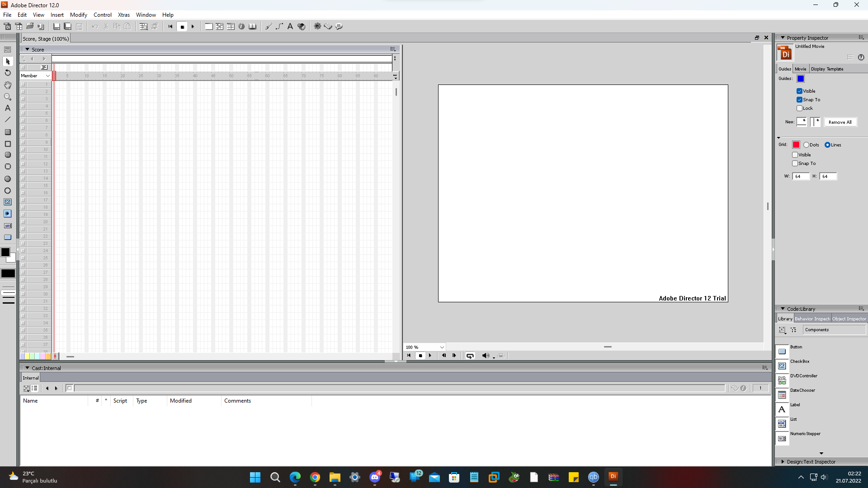Enable Snap To under Grid settings
The width and height of the screenshot is (868, 488).
[x=795, y=163]
